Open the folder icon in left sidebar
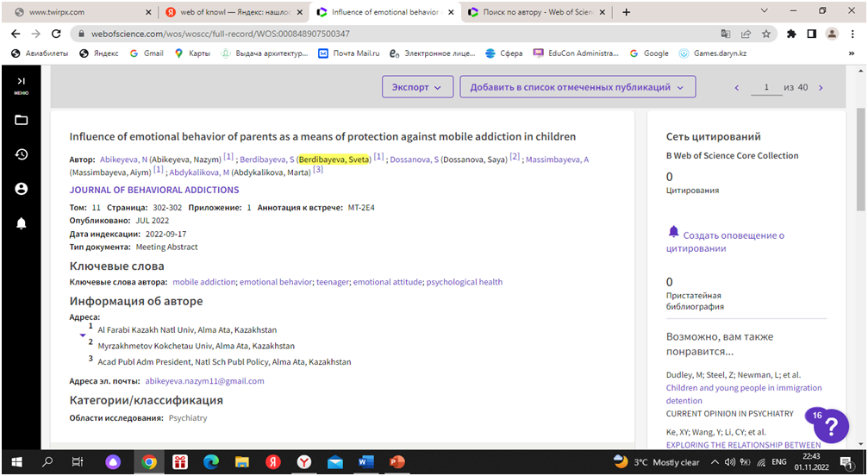This screenshot has width=868, height=476. (21, 120)
